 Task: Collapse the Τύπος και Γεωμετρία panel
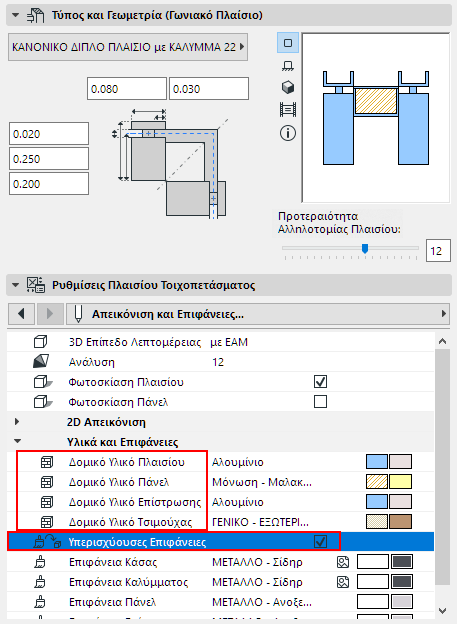[16, 16]
